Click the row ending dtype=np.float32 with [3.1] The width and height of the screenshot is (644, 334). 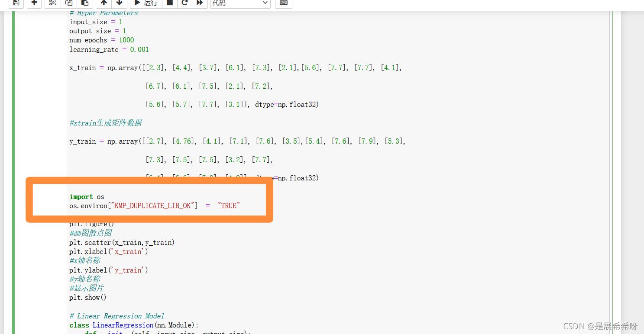pos(232,105)
